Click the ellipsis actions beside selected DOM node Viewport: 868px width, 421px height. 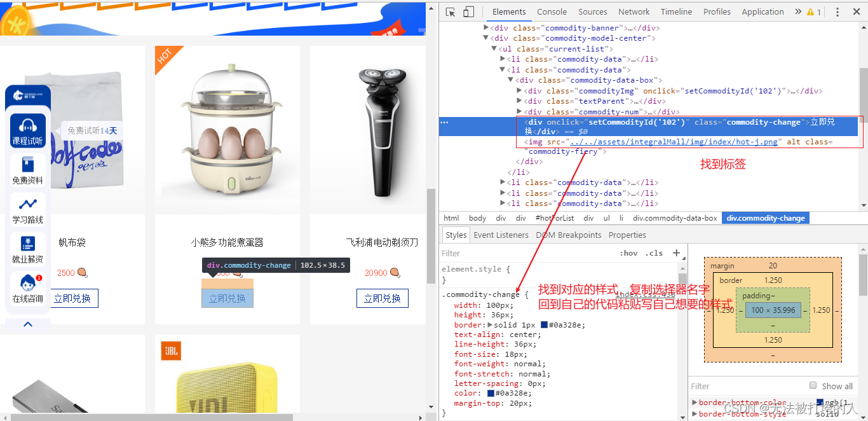pyautogui.click(x=444, y=122)
